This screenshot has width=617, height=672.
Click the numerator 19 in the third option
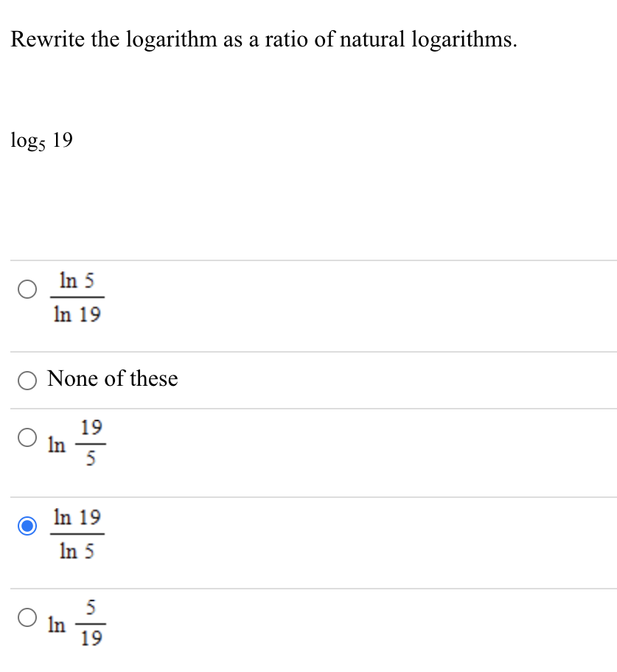coord(90,428)
